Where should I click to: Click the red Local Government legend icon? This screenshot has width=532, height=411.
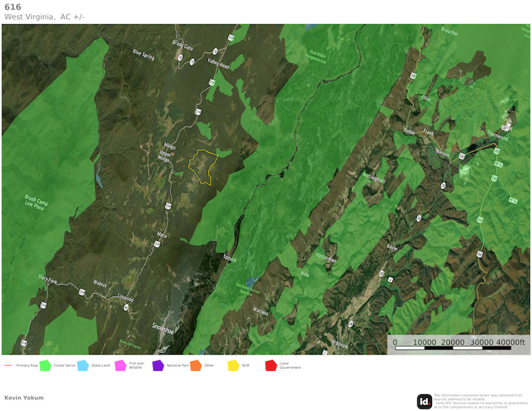click(271, 365)
